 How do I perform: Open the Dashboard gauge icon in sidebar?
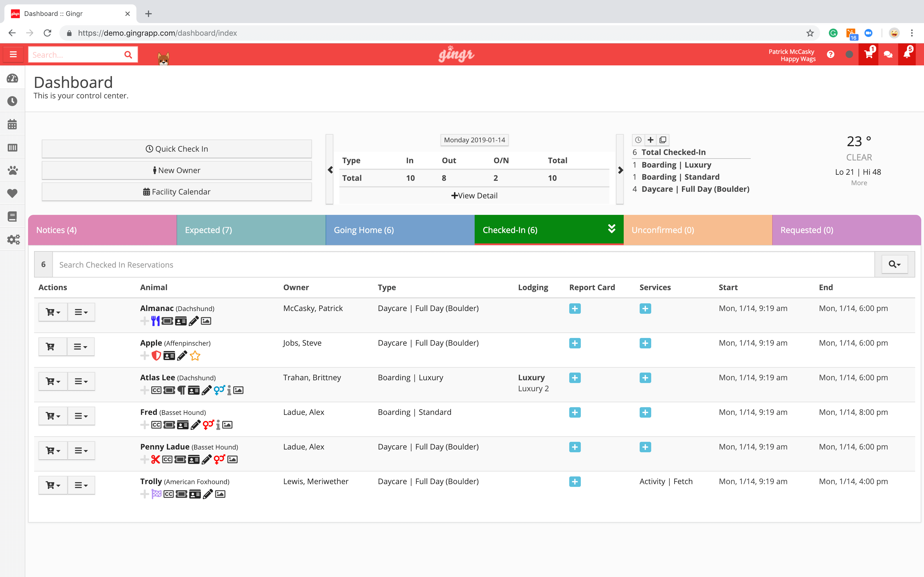12,78
